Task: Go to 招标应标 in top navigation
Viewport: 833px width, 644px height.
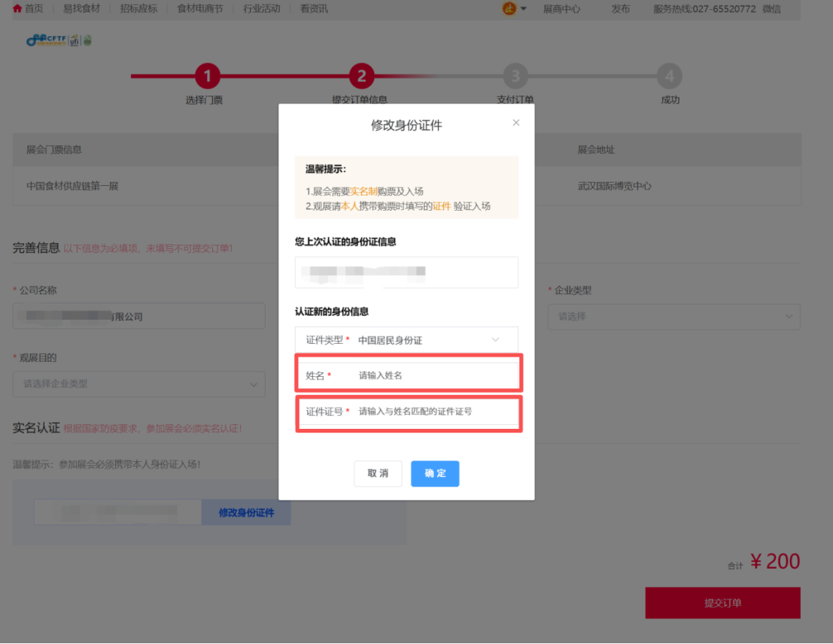Action: pyautogui.click(x=138, y=9)
